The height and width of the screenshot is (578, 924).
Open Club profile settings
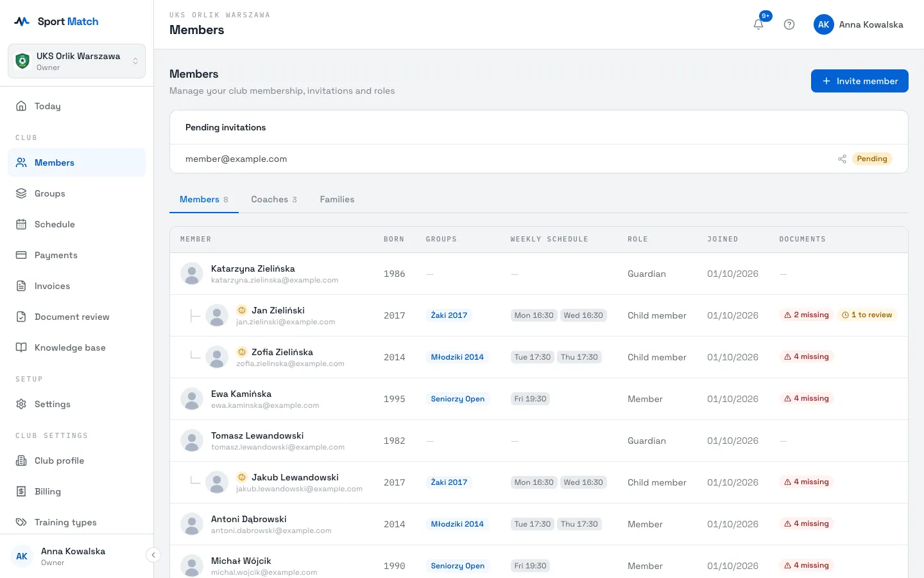tap(77, 460)
